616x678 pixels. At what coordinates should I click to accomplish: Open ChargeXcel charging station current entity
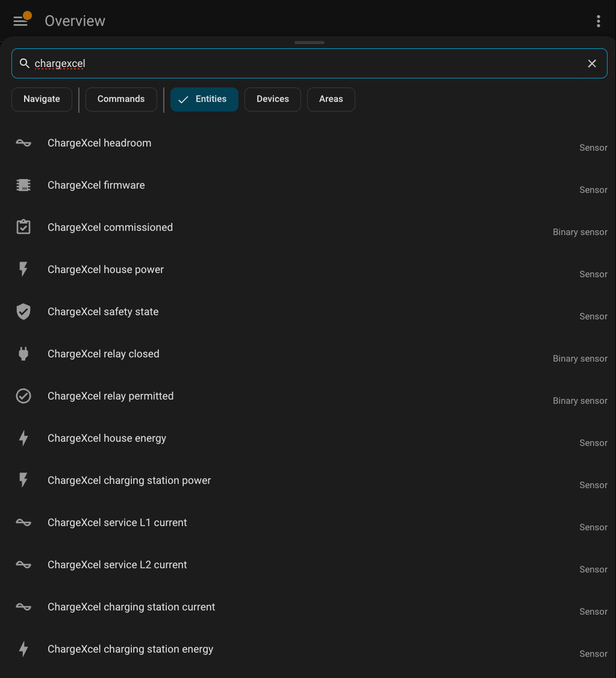[x=309, y=607]
